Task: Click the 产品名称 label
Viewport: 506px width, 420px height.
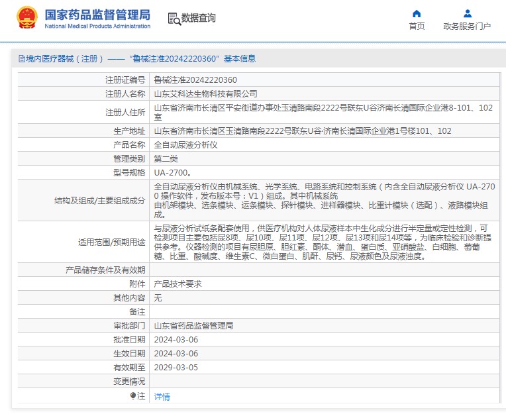Action: (x=129, y=144)
